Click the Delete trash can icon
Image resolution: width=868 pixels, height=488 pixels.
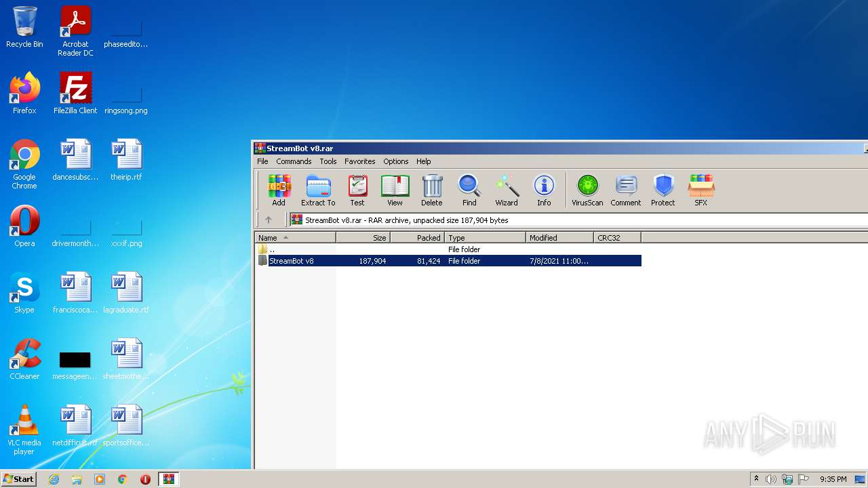(x=432, y=190)
